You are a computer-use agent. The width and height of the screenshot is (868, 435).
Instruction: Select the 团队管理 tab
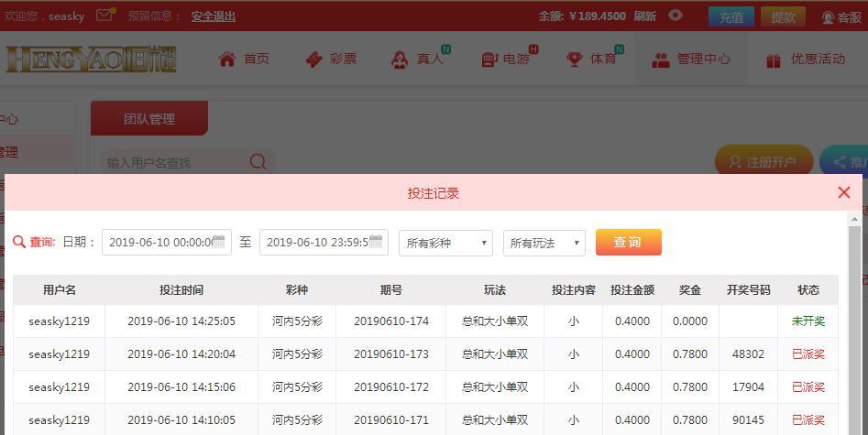149,119
